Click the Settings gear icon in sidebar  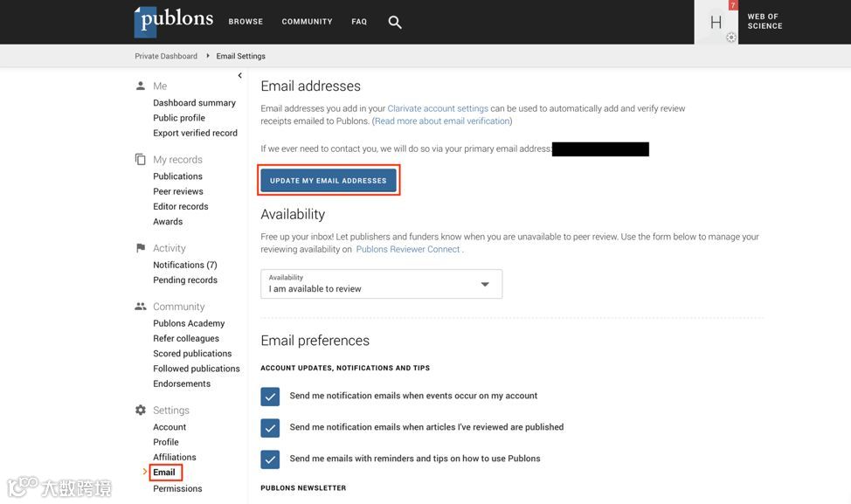(x=141, y=411)
